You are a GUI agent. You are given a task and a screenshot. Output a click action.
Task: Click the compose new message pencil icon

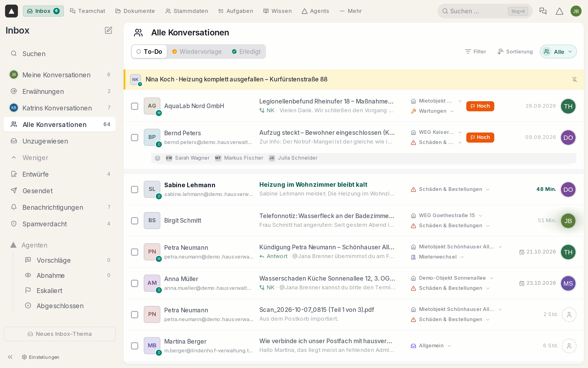tap(108, 30)
